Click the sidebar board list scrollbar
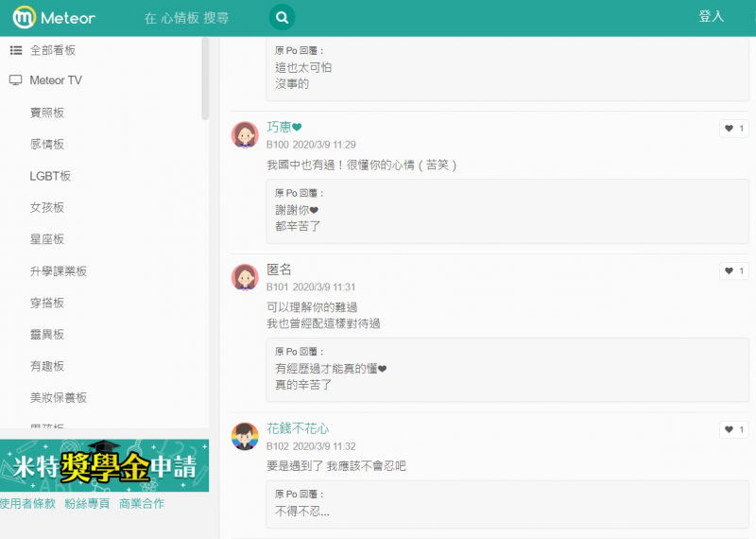The width and height of the screenshot is (756, 539). point(205,80)
